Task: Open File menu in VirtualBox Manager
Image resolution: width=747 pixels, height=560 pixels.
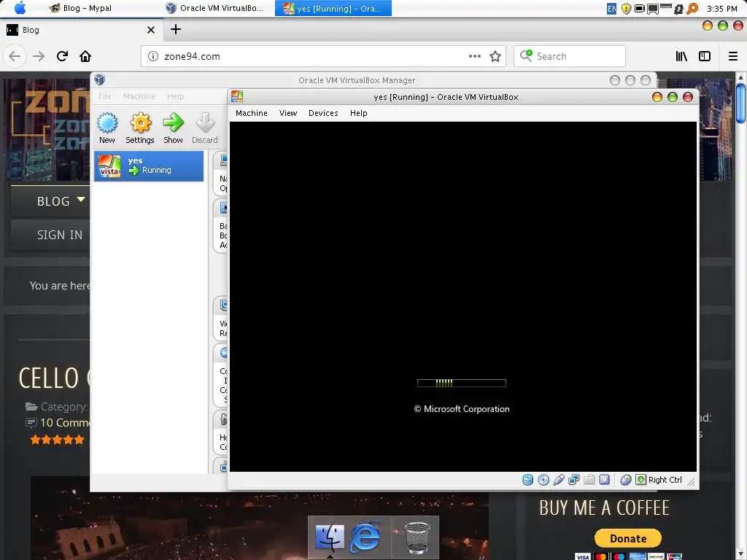Action: 105,96
